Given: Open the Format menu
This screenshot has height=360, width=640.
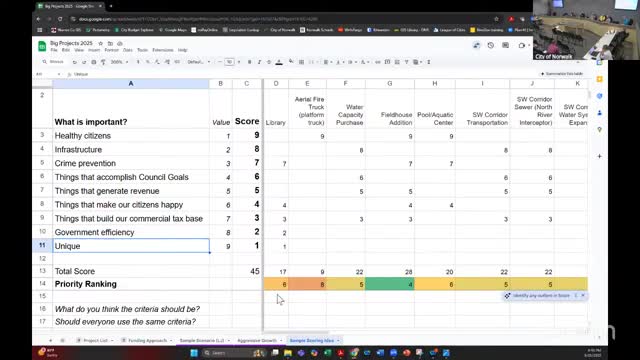Looking at the screenshot, I should click(x=111, y=50).
